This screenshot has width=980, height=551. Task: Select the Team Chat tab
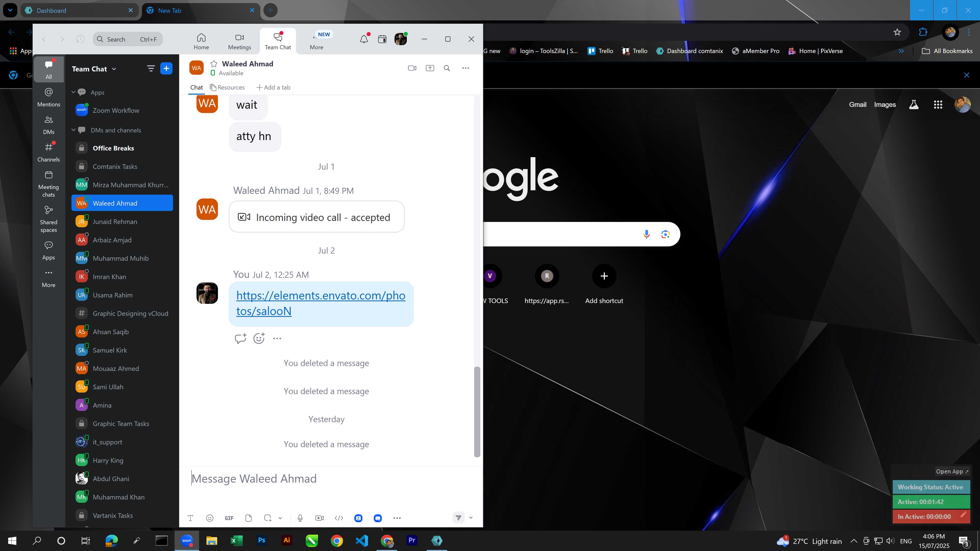[x=278, y=41]
